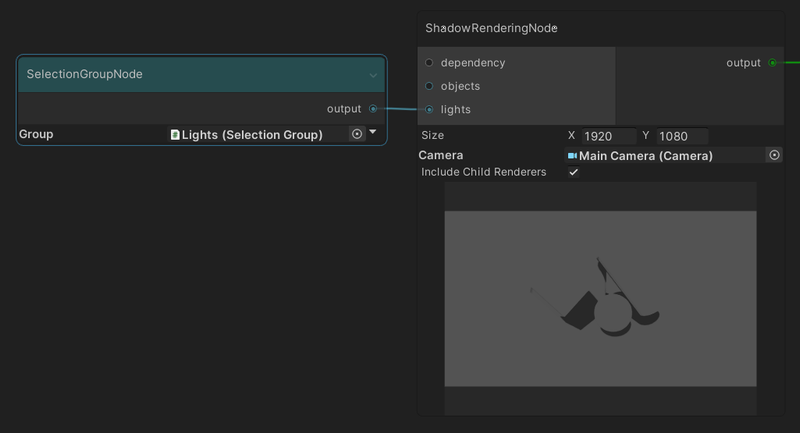Toggle Include Child Renderers checkbox
Viewport: 800px width, 433px height.
click(573, 172)
